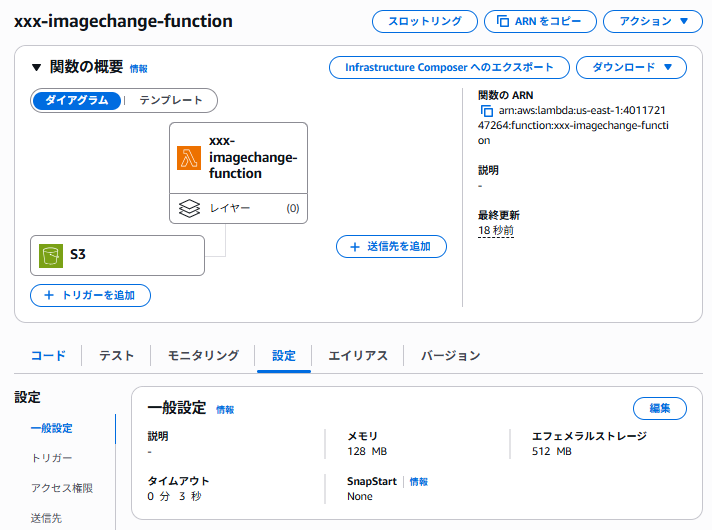Click the 情報 link next to 関数の概要

coord(138,69)
